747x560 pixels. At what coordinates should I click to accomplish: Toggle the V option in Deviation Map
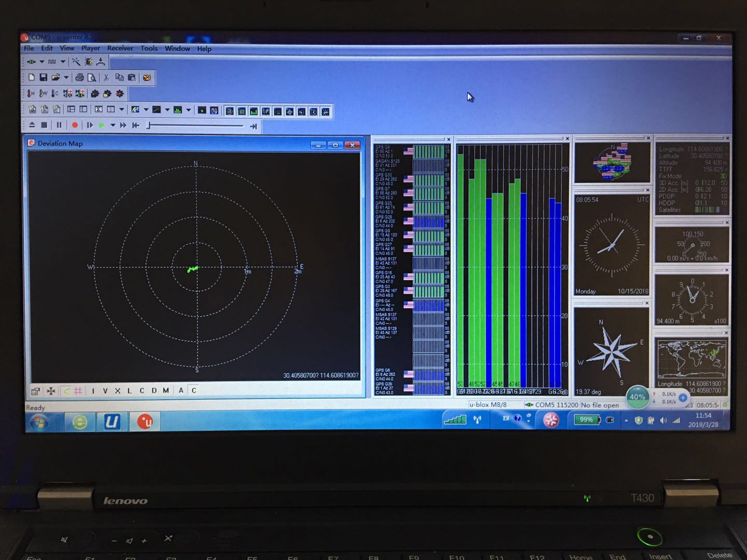(105, 391)
